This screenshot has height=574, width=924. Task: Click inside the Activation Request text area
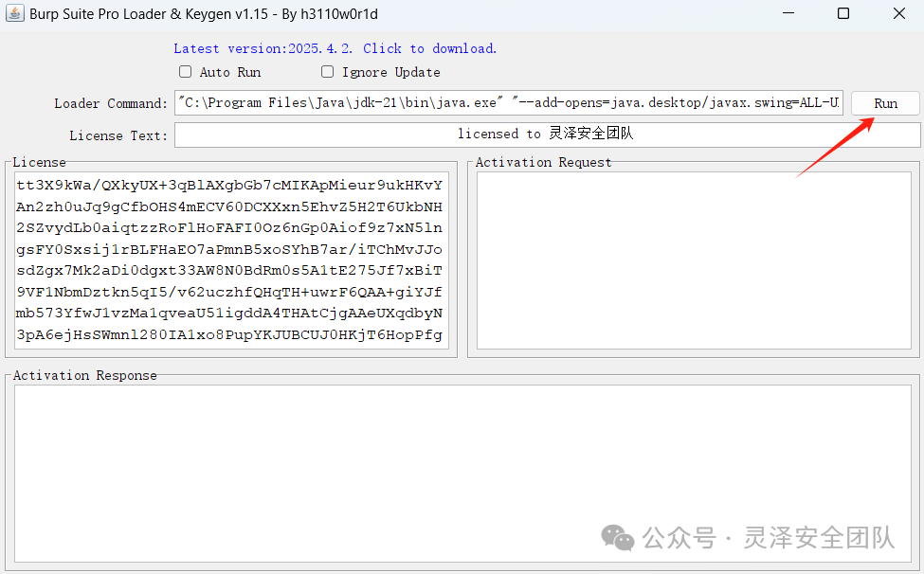click(x=694, y=260)
